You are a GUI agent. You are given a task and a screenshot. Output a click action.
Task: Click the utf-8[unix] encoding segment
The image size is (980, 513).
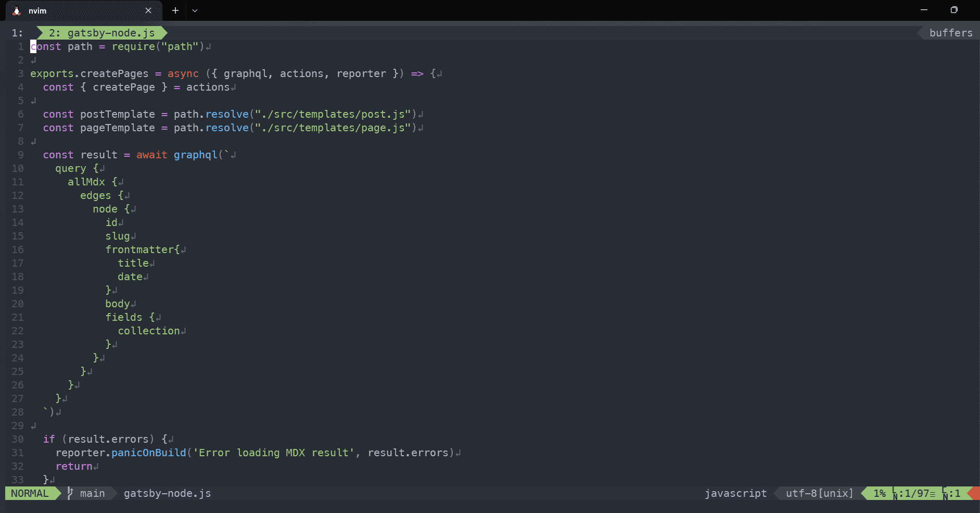[819, 493]
